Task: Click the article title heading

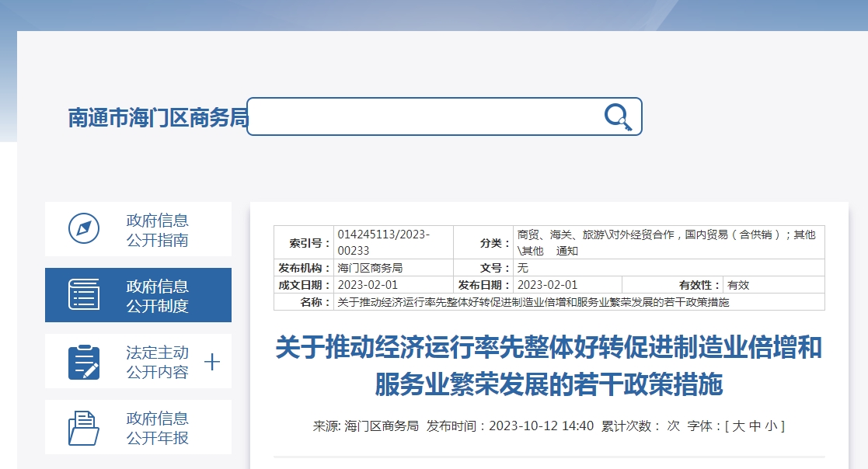Action: point(549,365)
